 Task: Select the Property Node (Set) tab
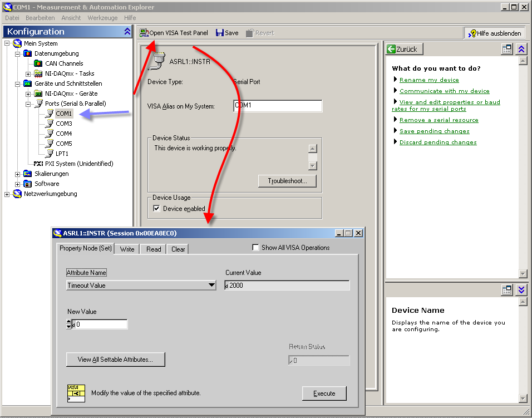pos(86,248)
